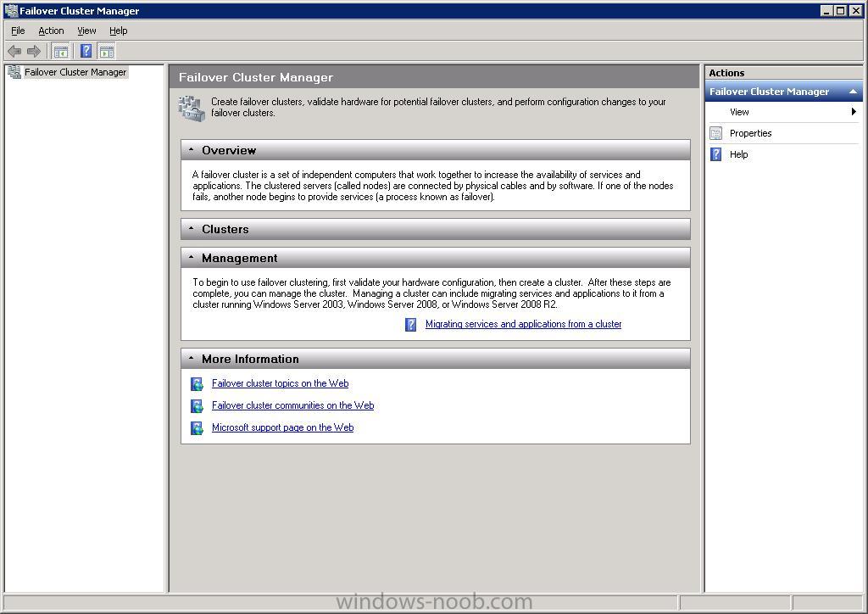Click the Help icon in Actions pane
This screenshot has height=614, width=868.
[715, 154]
